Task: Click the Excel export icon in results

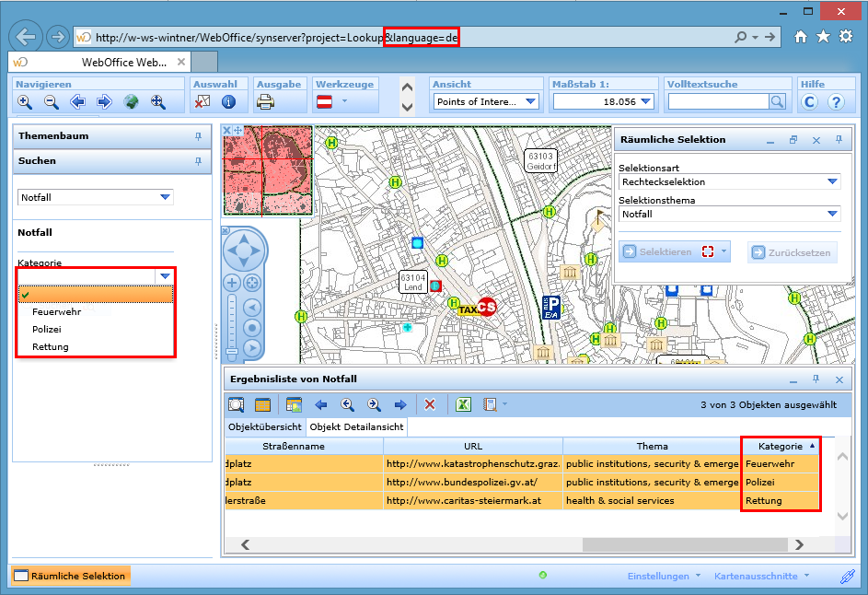Action: pyautogui.click(x=465, y=404)
